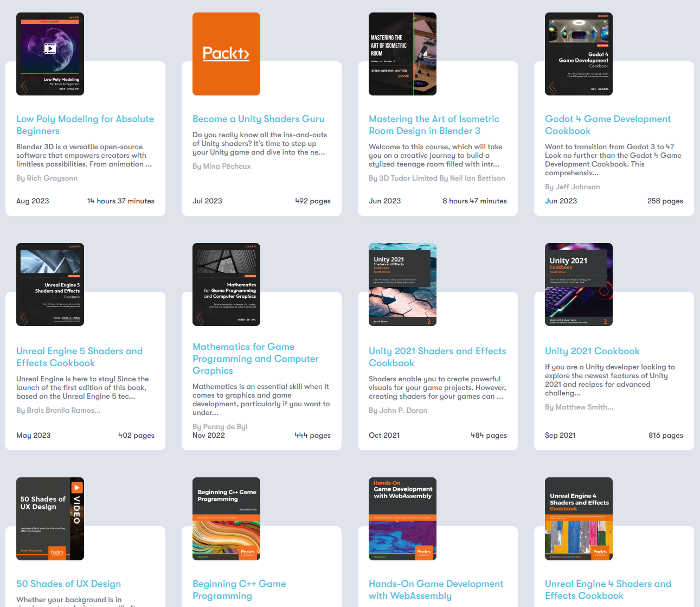Image resolution: width=700 pixels, height=607 pixels.
Task: Click the 14 hours 37 minutes duration
Action: tap(121, 201)
